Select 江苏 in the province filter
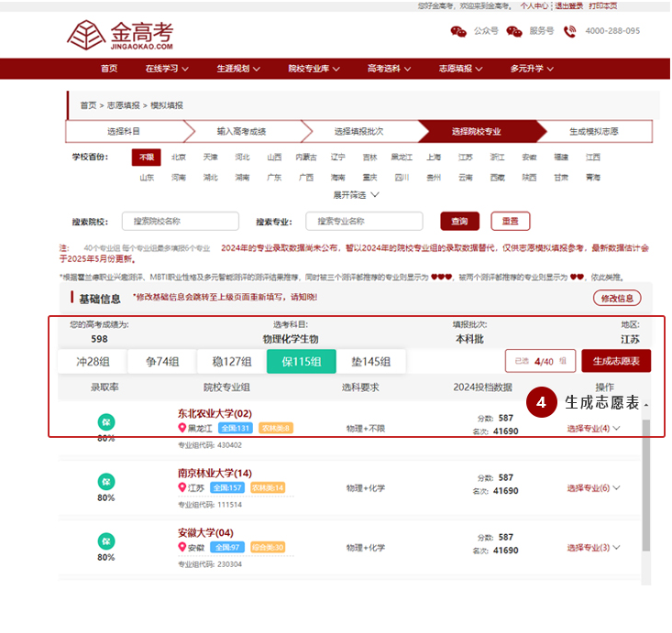672x633 pixels. click(466, 157)
